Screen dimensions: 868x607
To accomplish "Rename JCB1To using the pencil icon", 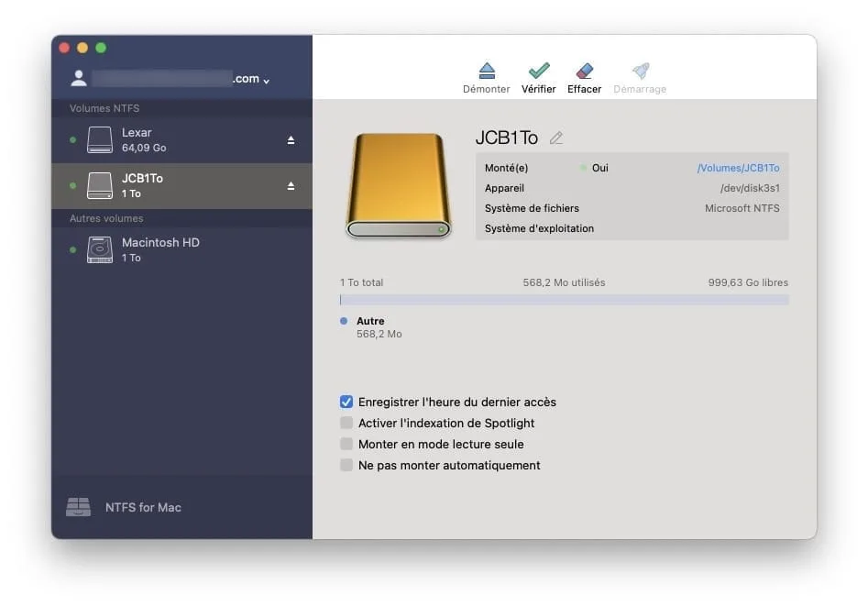I will 556,137.
